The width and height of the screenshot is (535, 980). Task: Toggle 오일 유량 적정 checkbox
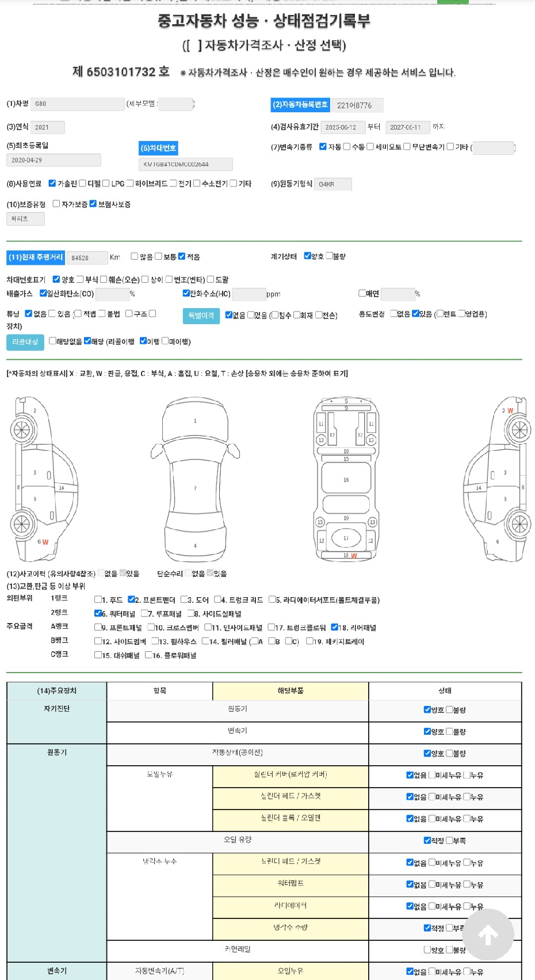[x=427, y=841]
